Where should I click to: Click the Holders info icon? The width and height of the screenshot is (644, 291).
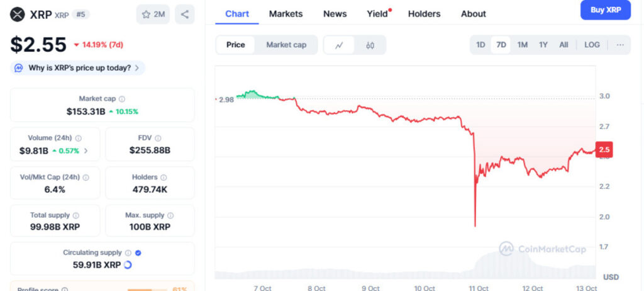tap(164, 178)
